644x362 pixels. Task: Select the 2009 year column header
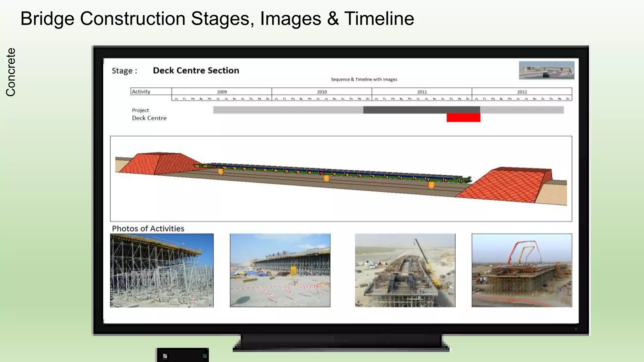pyautogui.click(x=222, y=92)
